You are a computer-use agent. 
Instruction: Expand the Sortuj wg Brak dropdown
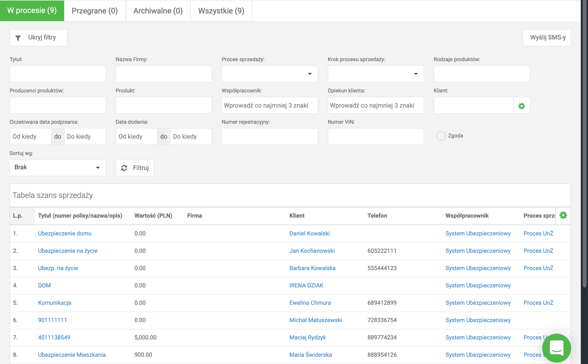(x=58, y=168)
